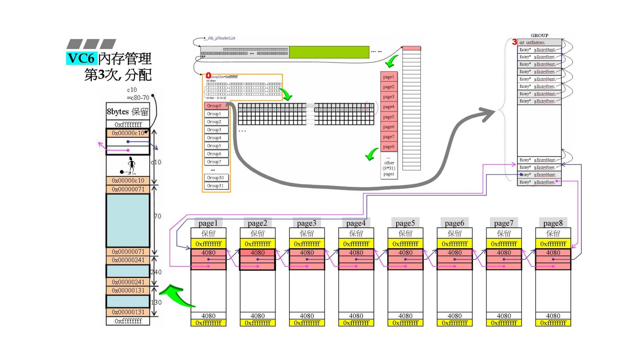Choose the Group5 box

pos(216,146)
